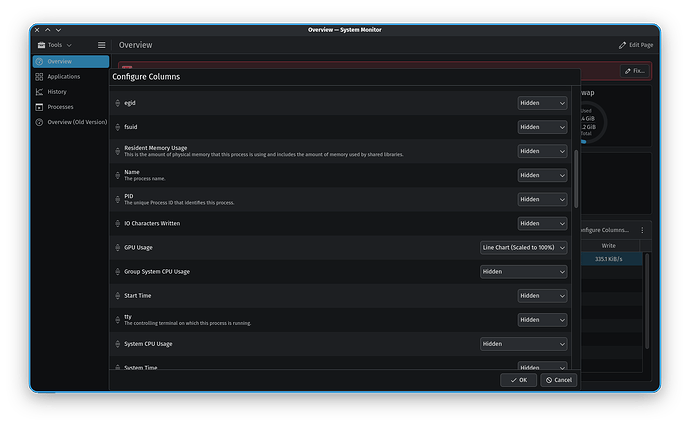Open the Resident Memory Usage visibility dropdown
690x426 pixels.
[x=542, y=151]
